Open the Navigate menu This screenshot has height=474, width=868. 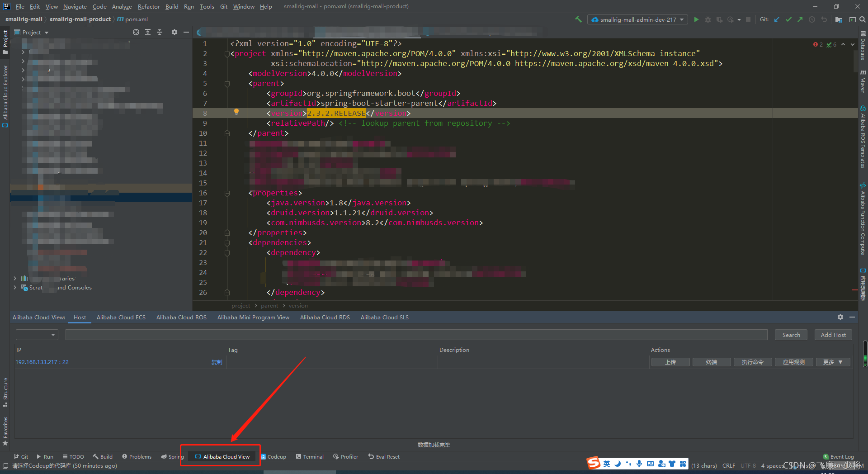[x=75, y=6]
